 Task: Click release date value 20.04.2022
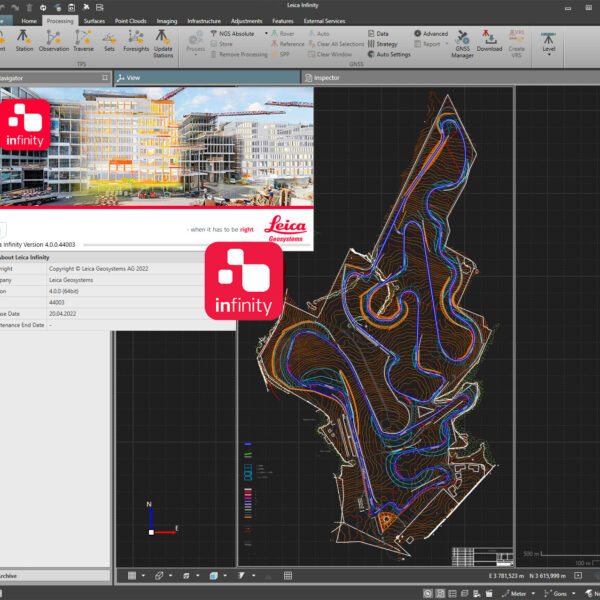tap(62, 313)
